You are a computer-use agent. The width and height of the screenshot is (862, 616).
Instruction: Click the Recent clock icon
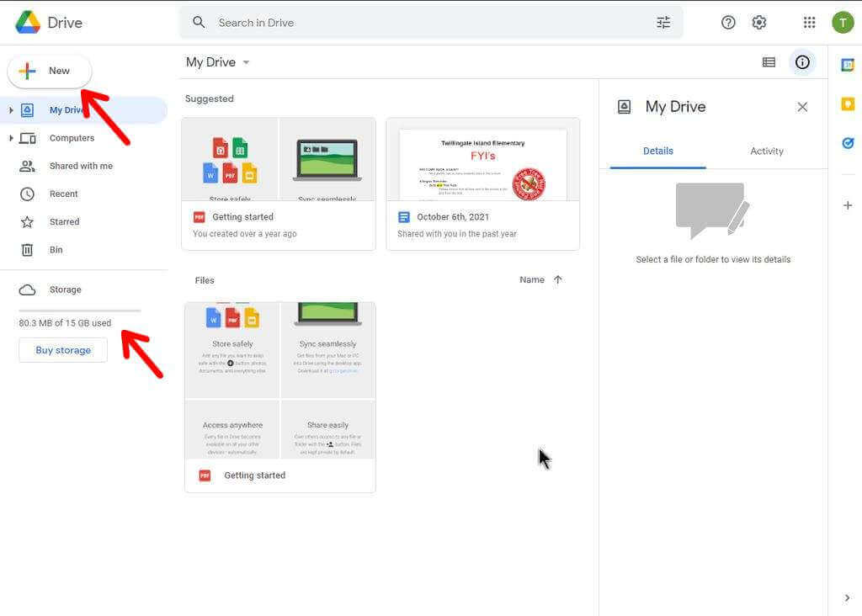pyautogui.click(x=27, y=194)
